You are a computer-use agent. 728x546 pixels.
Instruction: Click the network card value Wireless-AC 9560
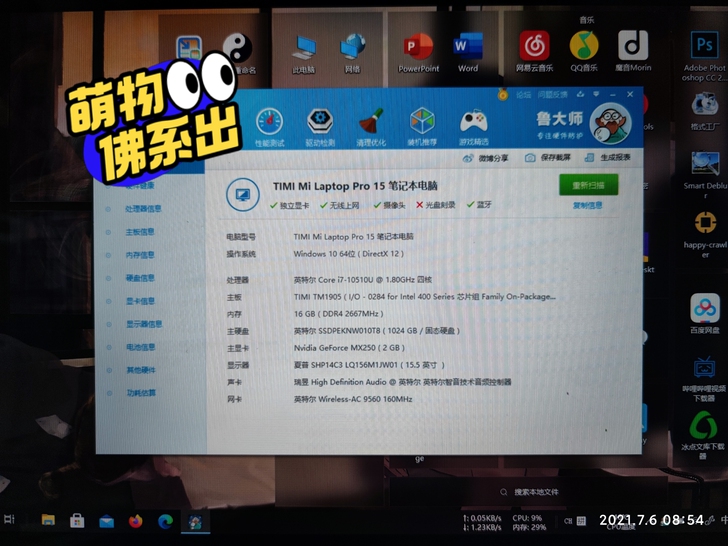tap(353, 399)
